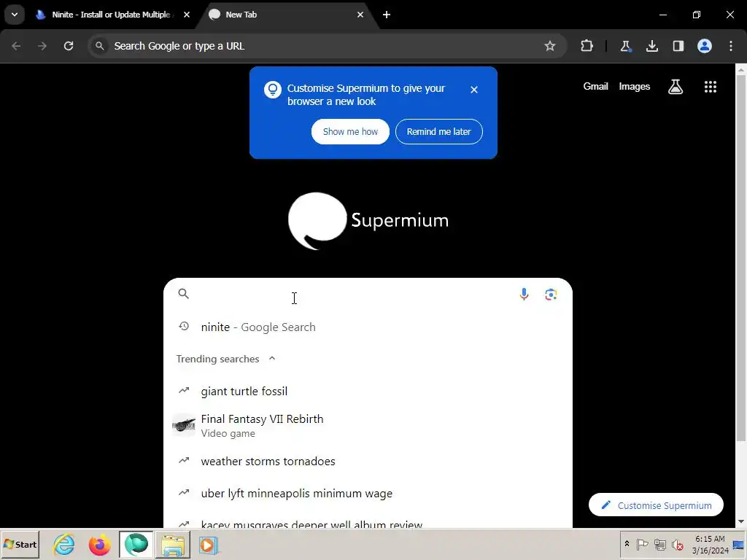747x560 pixels.
Task: Launch Internet Explorer from taskbar
Action: point(64,545)
